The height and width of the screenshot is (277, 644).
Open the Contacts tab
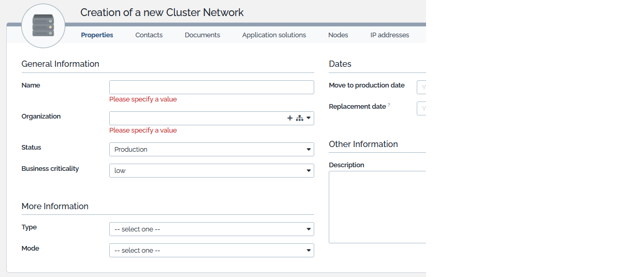point(149,35)
